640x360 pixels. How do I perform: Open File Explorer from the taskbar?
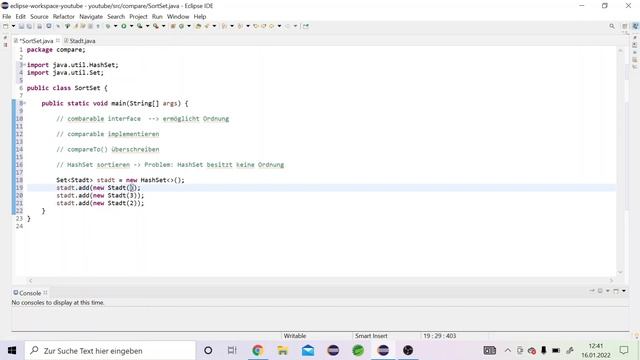(282, 351)
